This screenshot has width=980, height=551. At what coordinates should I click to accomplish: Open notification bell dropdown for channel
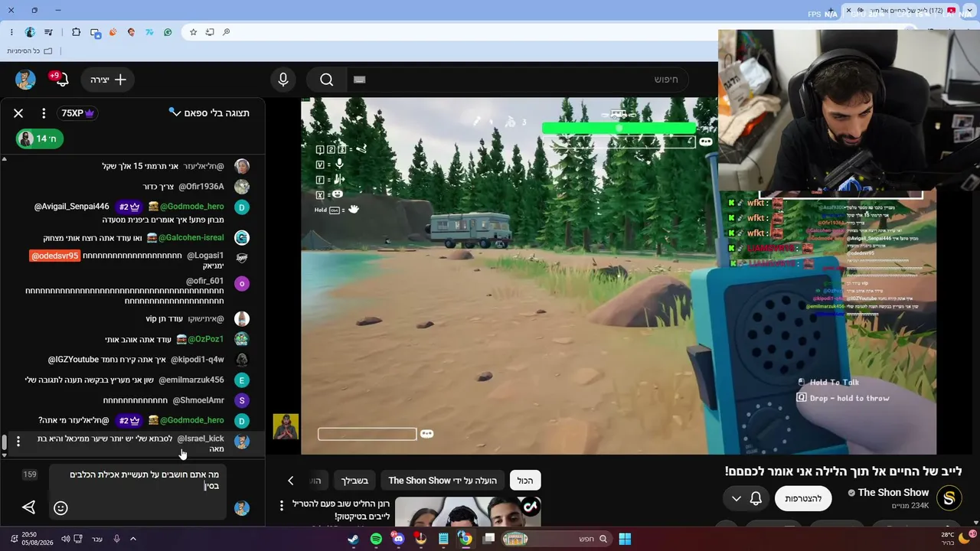[746, 499]
